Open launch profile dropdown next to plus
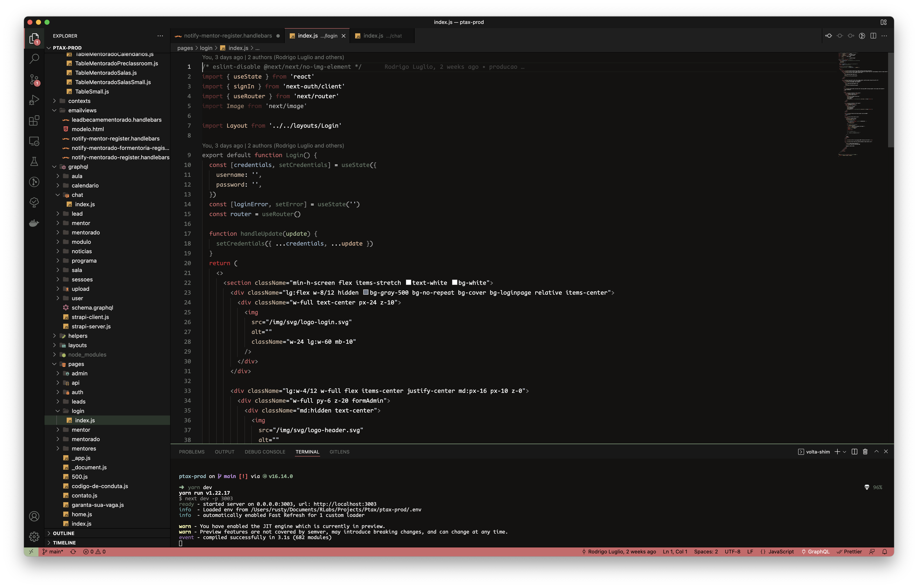The height and width of the screenshot is (588, 918). (845, 452)
